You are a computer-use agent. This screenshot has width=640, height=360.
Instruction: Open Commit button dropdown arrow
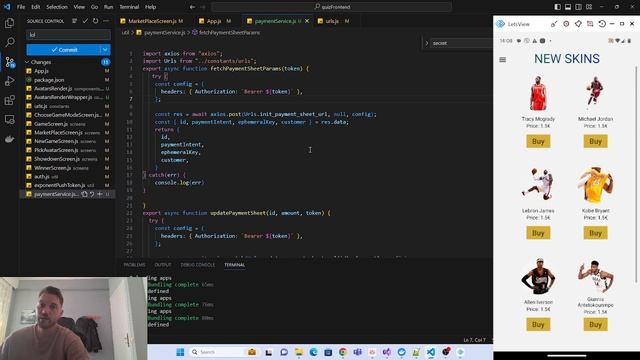tap(105, 50)
